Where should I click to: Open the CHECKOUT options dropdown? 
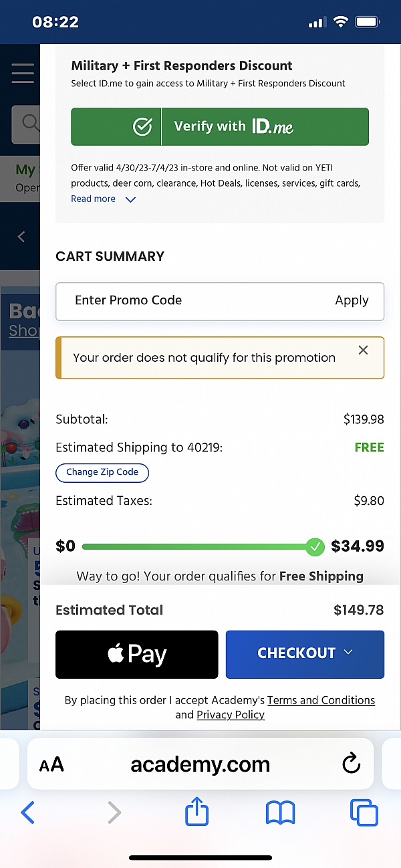[348, 654]
